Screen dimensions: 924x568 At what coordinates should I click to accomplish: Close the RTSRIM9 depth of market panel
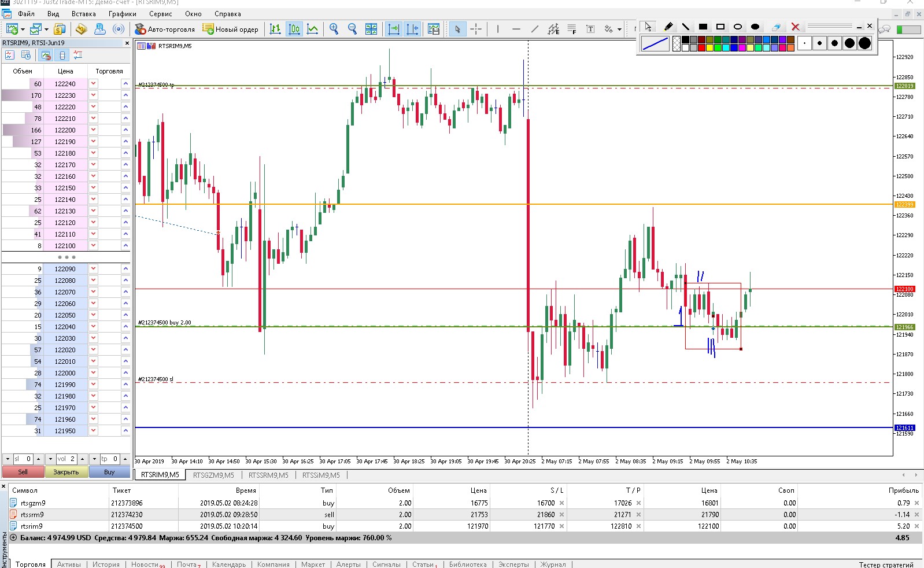click(127, 43)
